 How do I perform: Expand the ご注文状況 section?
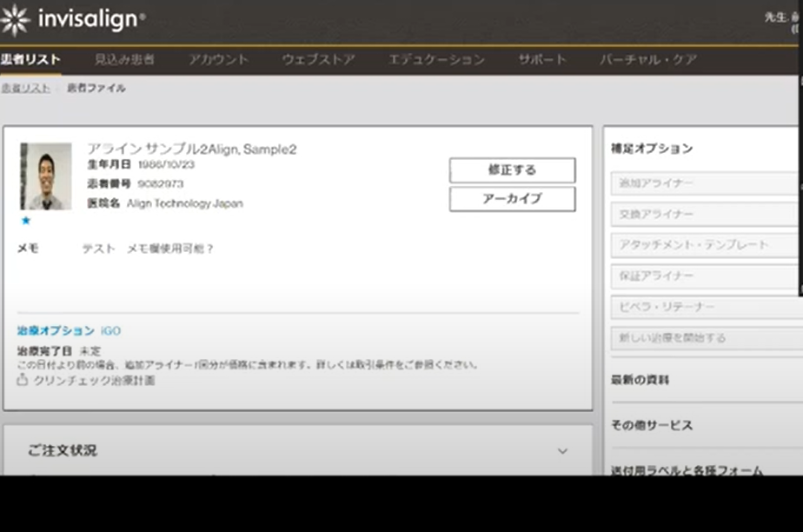click(x=561, y=450)
